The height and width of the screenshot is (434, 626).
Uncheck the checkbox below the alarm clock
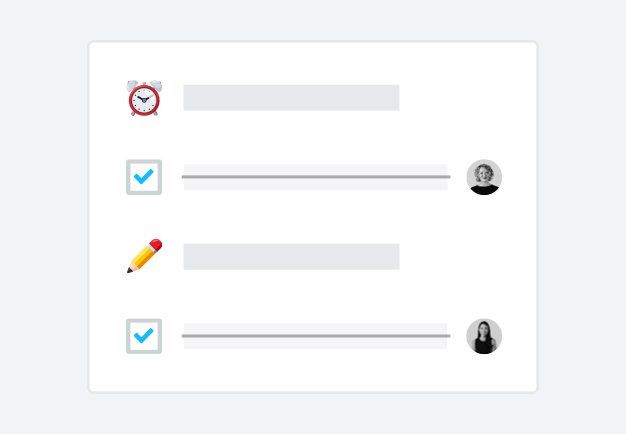144,177
